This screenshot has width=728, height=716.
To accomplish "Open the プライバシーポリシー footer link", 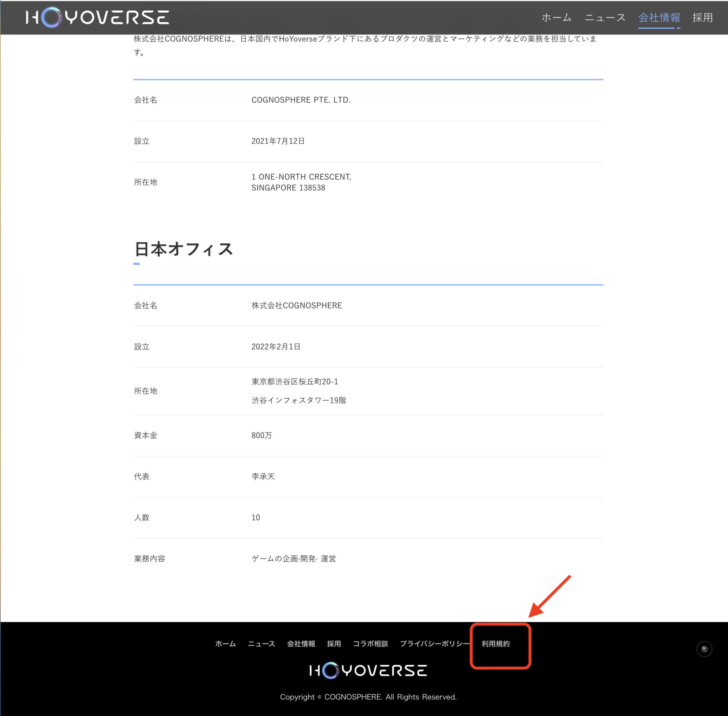I will [435, 644].
